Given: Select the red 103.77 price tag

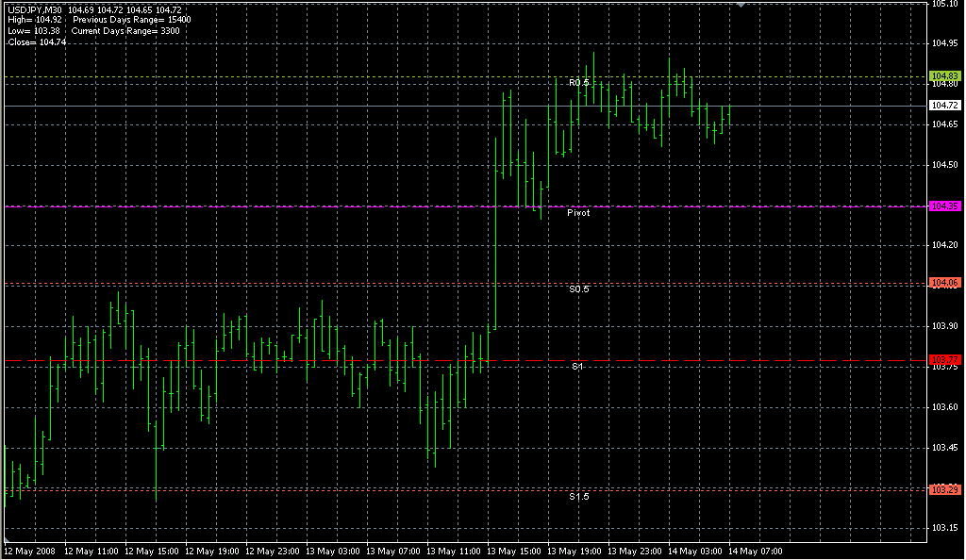Looking at the screenshot, I should pyautogui.click(x=944, y=360).
